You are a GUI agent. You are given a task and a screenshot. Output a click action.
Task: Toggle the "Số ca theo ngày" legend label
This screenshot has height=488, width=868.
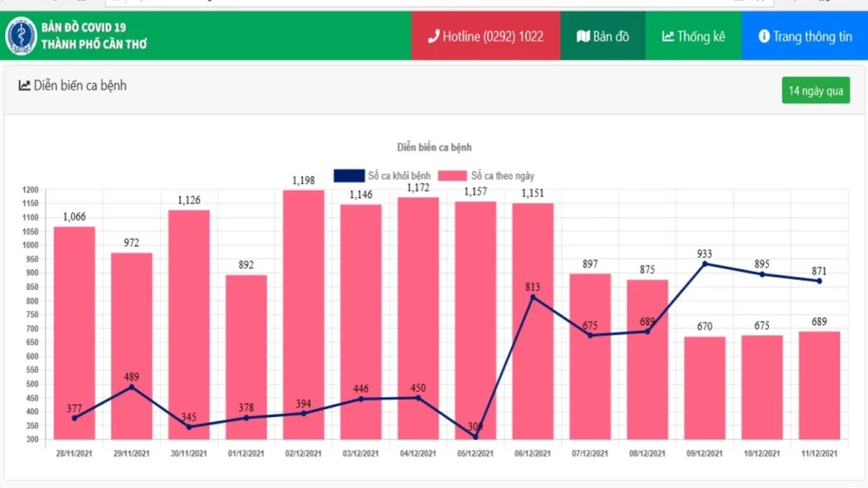[x=503, y=175]
